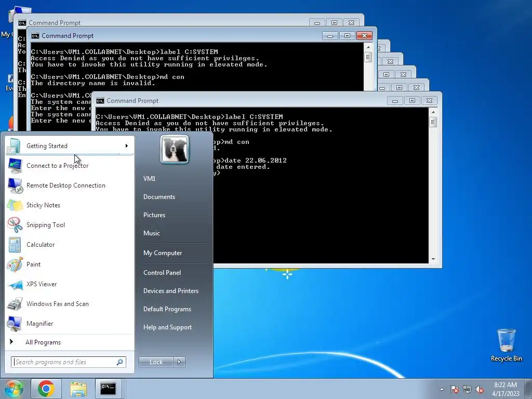Click the Getting Started icon
This screenshot has width=532, height=399.
tap(14, 146)
